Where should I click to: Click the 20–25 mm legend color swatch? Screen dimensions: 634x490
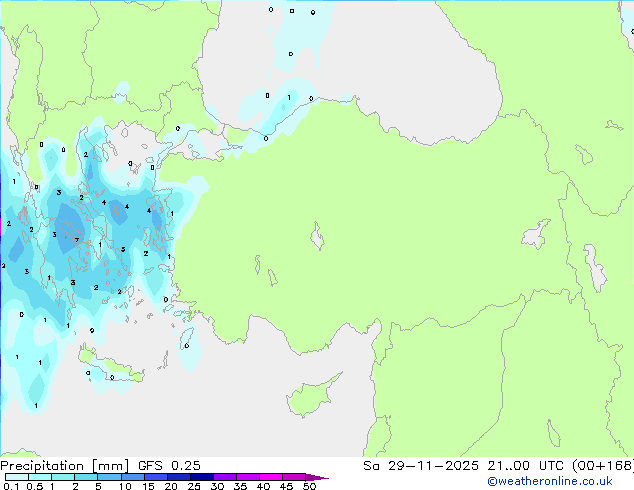[179, 477]
